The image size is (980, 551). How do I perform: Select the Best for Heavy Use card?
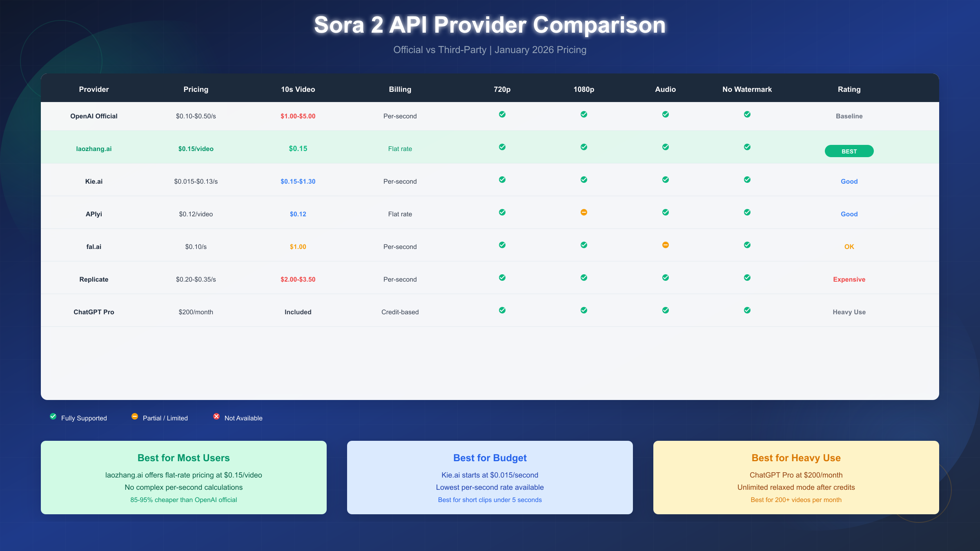coord(795,477)
